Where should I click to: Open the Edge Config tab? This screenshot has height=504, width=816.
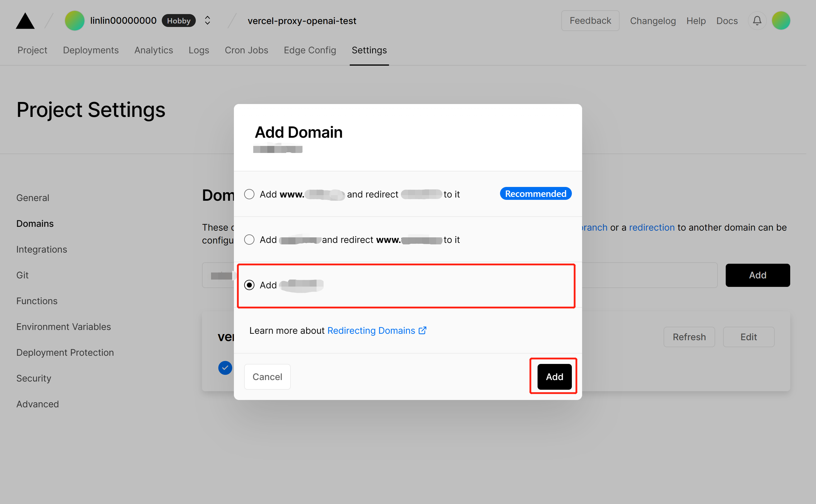pyautogui.click(x=310, y=50)
